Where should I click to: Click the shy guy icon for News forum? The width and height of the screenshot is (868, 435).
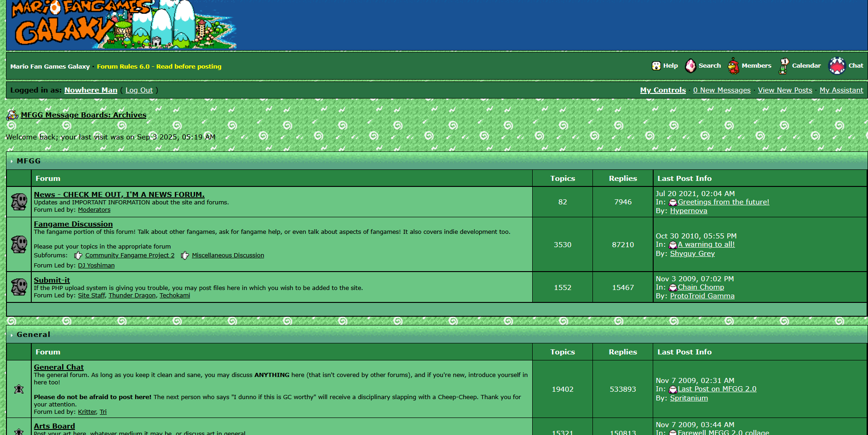tap(19, 202)
